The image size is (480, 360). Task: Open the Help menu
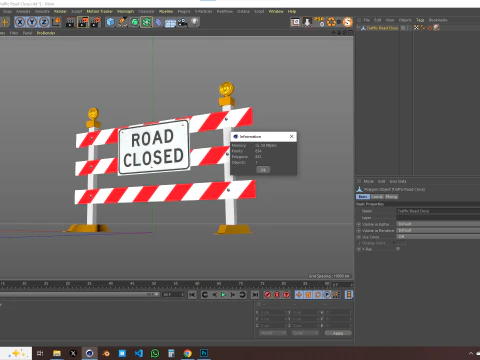pyautogui.click(x=292, y=11)
